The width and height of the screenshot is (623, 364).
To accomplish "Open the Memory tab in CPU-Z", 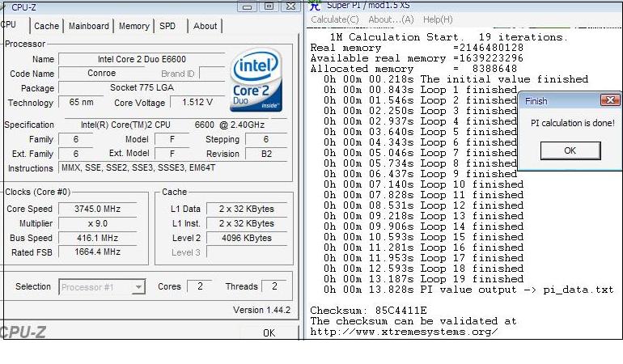I will pyautogui.click(x=133, y=26).
